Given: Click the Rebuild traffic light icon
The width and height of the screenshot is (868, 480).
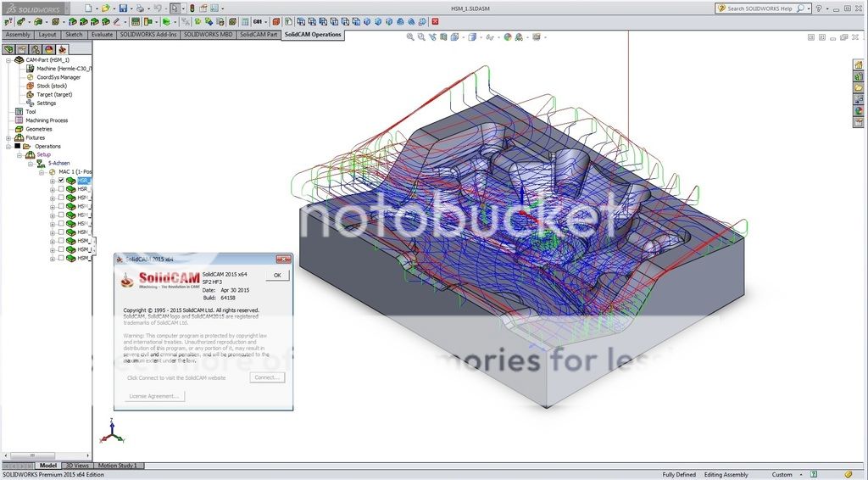Looking at the screenshot, I should pyautogui.click(x=192, y=8).
